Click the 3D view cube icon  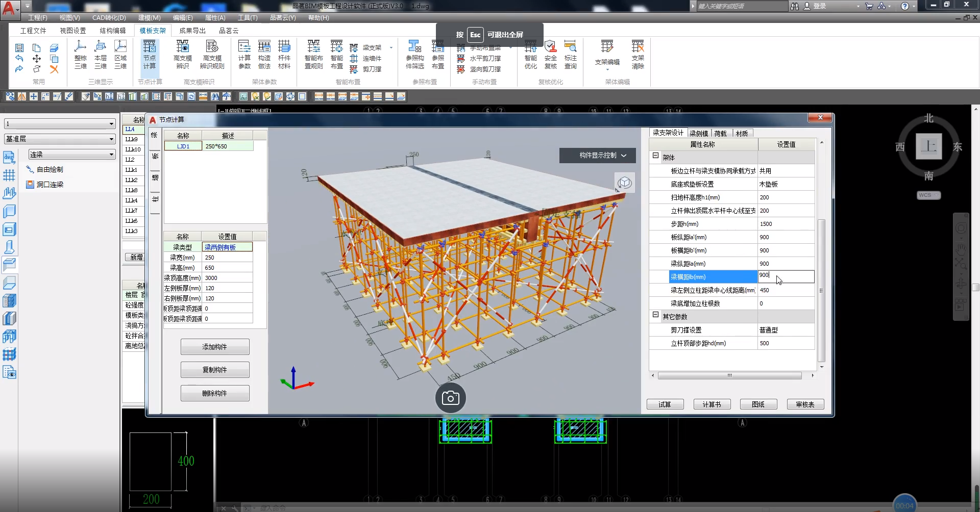[624, 183]
